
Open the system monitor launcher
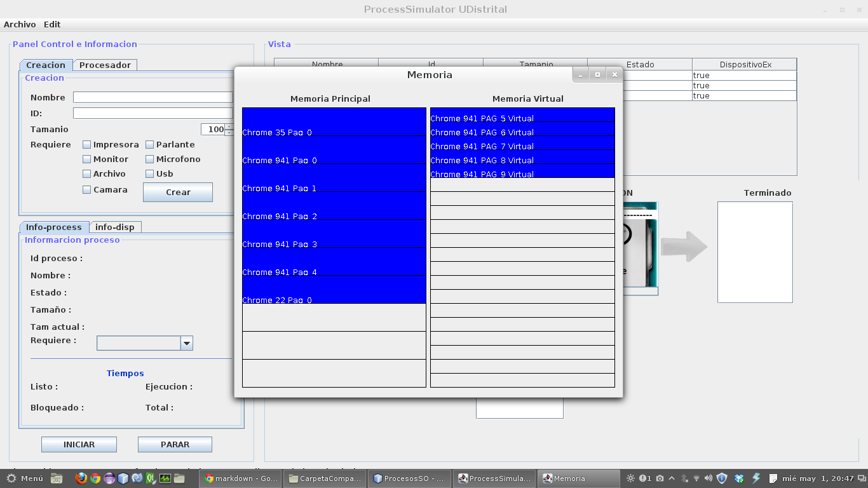pyautogui.click(x=165, y=478)
